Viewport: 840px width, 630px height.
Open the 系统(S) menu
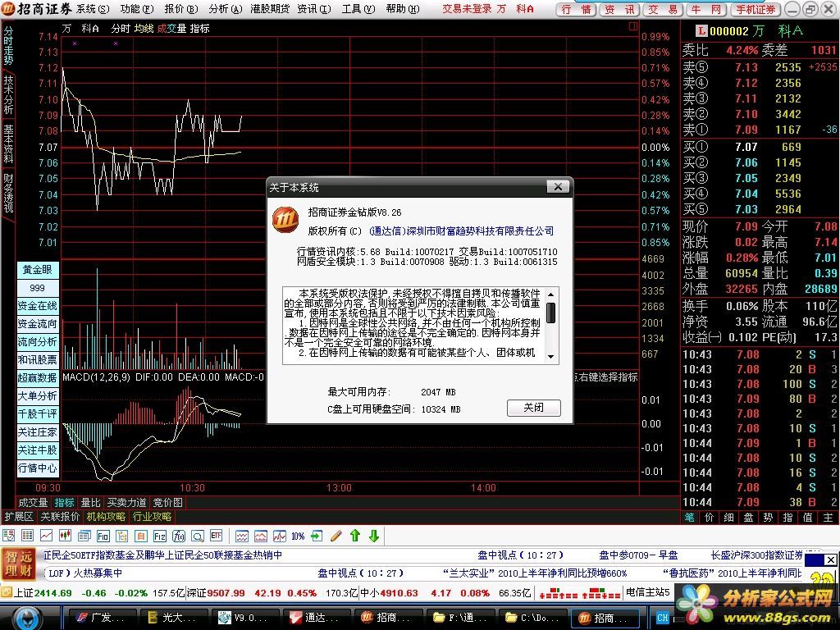click(92, 8)
